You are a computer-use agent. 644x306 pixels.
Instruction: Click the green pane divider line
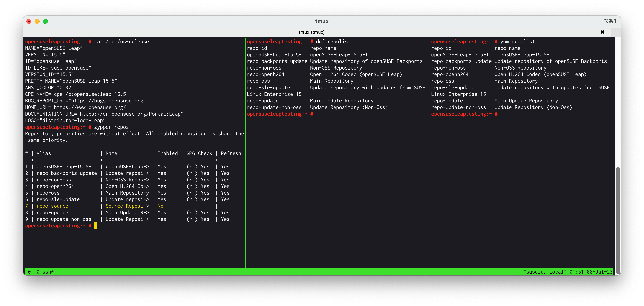[245, 175]
